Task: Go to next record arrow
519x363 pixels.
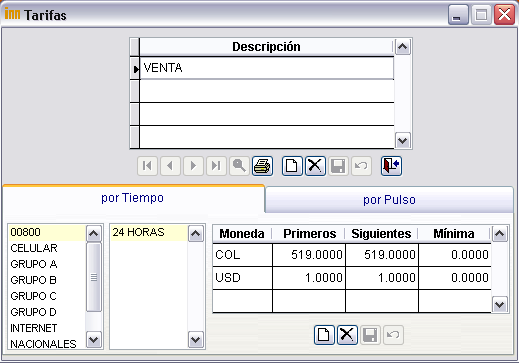Action: point(193,166)
